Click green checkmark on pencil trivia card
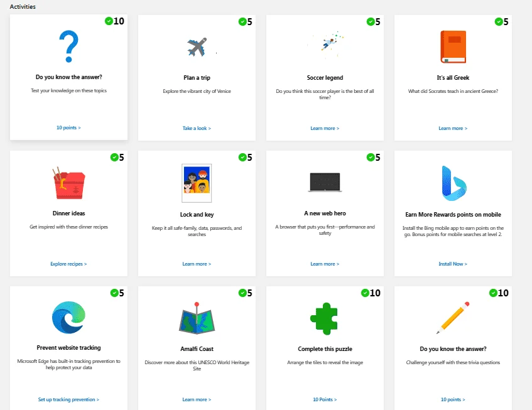 493,293
